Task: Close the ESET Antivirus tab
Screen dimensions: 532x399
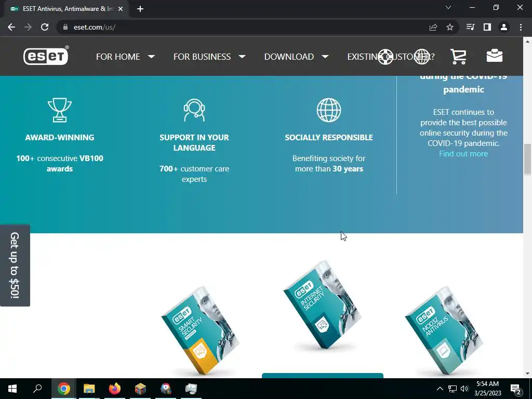Action: 121,9
